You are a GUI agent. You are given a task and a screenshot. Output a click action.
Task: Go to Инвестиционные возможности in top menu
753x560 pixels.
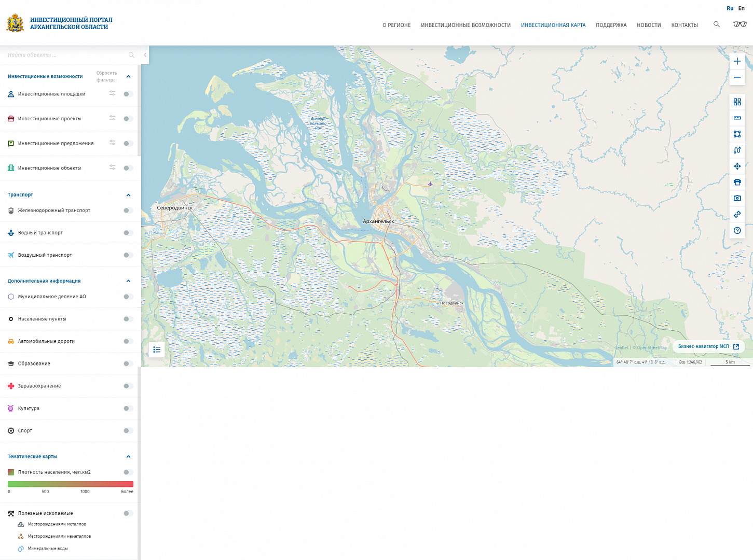tap(466, 25)
